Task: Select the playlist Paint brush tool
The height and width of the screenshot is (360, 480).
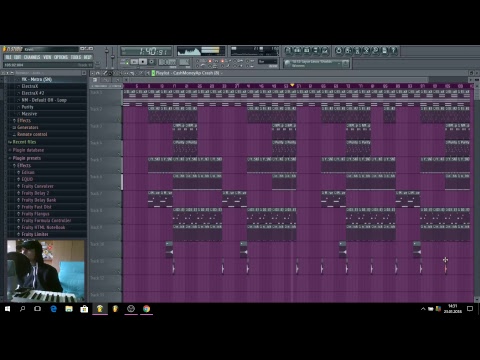Action: pyautogui.click(x=110, y=73)
